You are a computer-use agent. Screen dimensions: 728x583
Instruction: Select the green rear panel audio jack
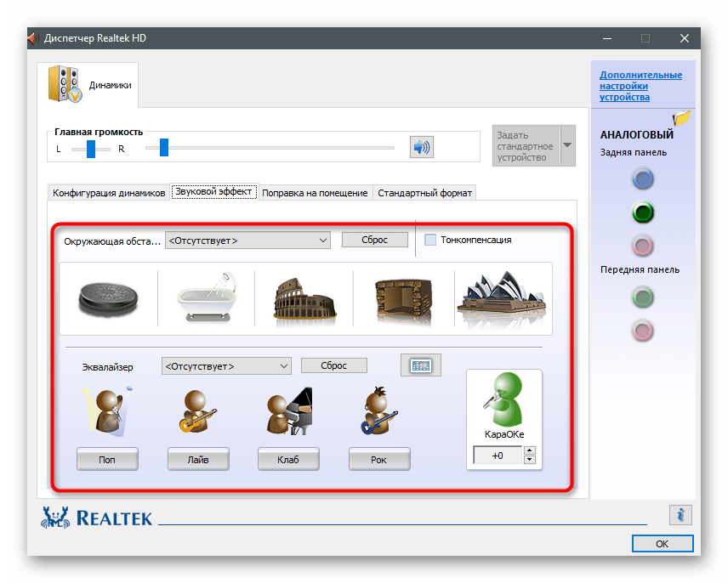point(644,212)
